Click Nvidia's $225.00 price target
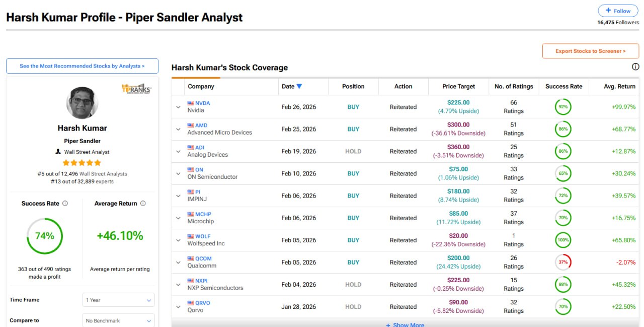Screen dimensions: 644x327 click(x=458, y=102)
